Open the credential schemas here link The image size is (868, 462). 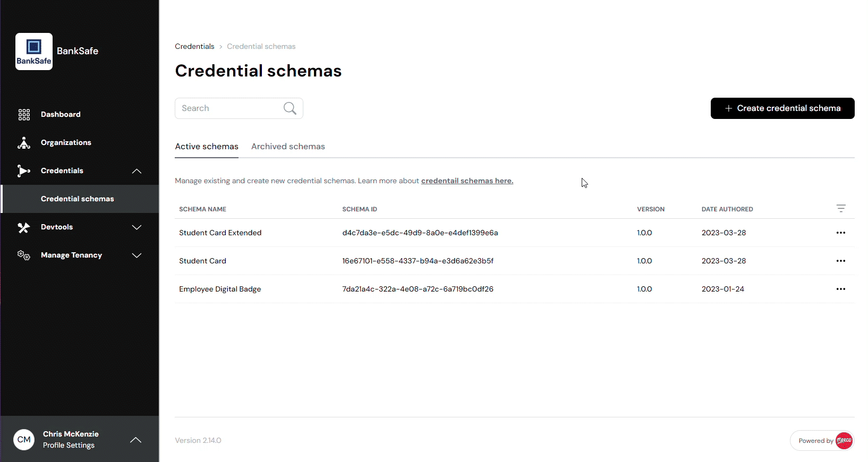(467, 181)
